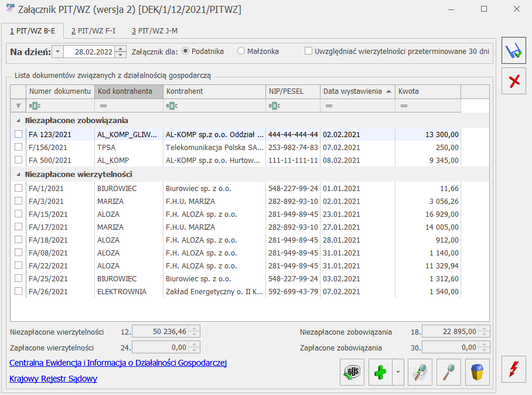Screen dimensions: 532x395
Task: Open the 3 PIT/WZ J-M tab
Action: (x=155, y=31)
